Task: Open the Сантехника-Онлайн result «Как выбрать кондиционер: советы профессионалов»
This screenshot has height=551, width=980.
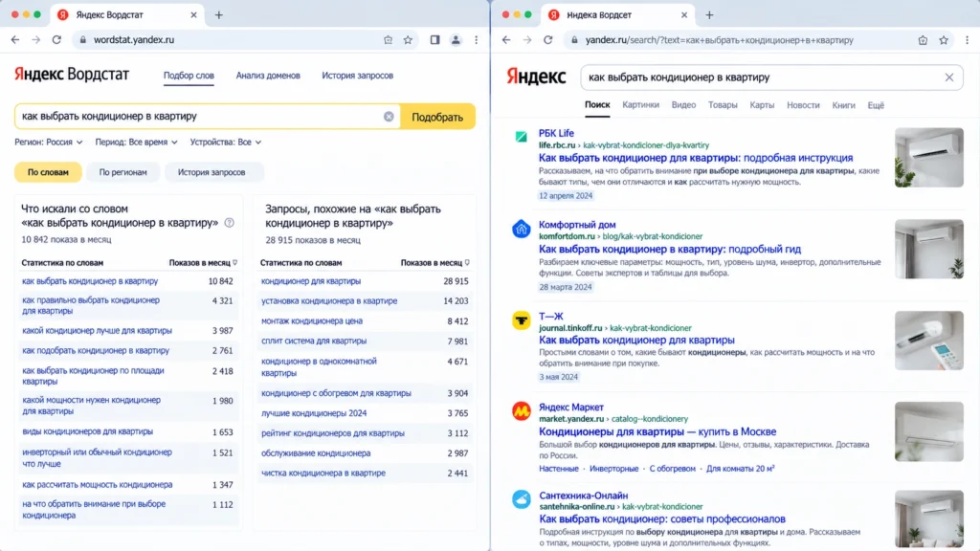Action: tap(662, 519)
